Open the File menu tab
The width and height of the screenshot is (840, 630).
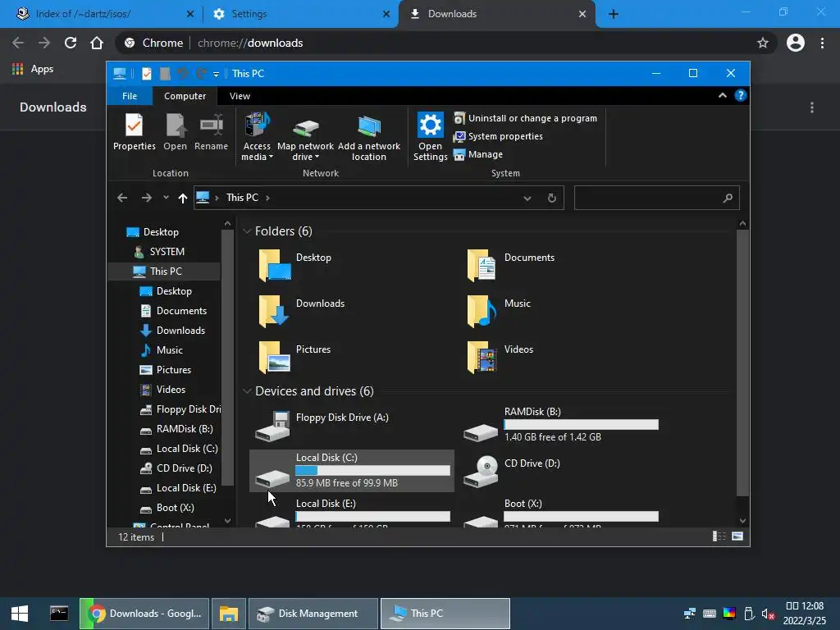click(130, 96)
